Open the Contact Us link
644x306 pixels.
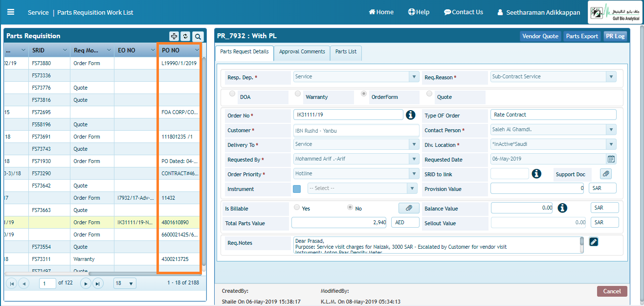point(463,12)
